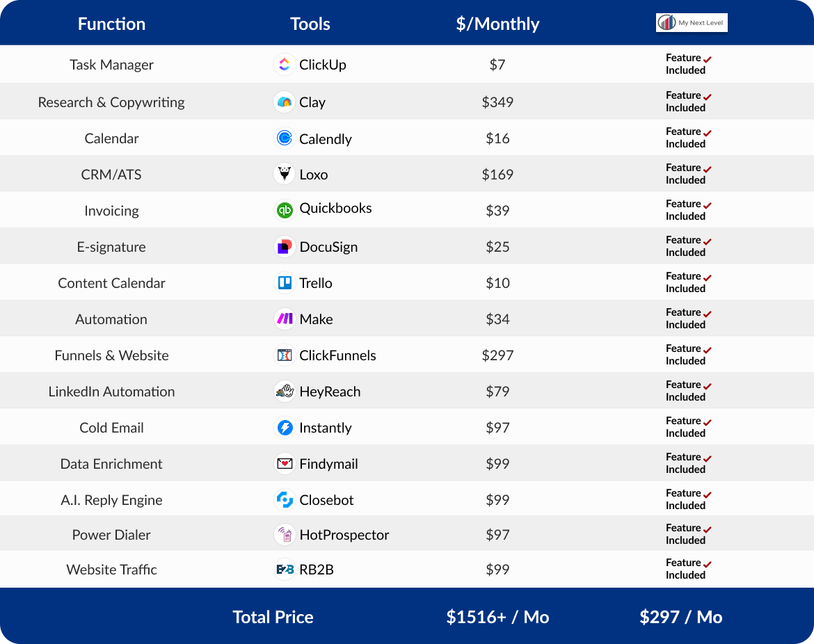Click the ClickUp logo icon

coord(284,65)
